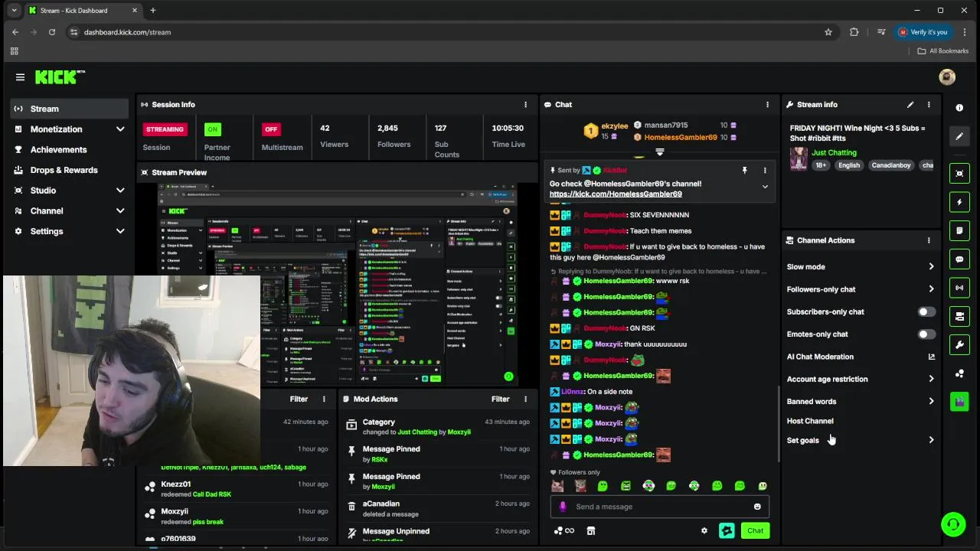Open Filter in activity feed panel

[299, 399]
